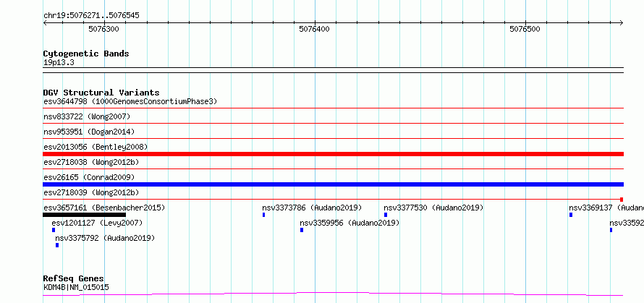Click the blue marker under nsv3373786

[263, 215]
